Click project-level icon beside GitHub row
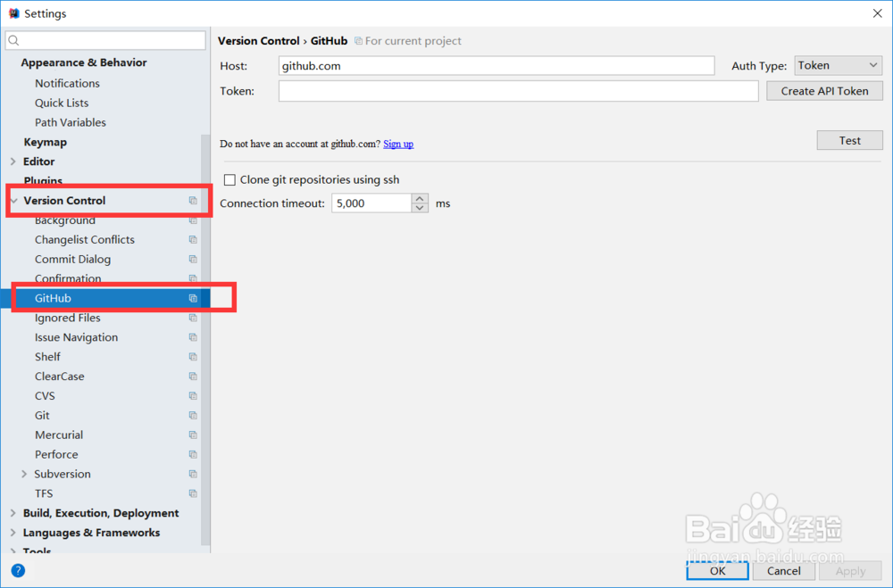The width and height of the screenshot is (893, 588). (193, 298)
